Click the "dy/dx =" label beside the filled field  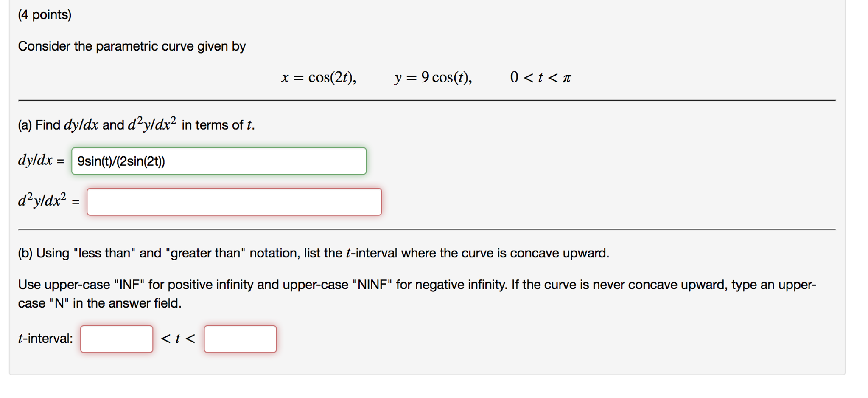(41, 161)
